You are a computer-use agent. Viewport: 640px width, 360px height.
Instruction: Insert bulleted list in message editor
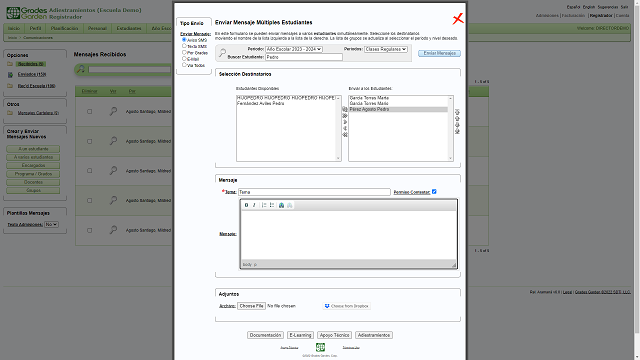pos(272,205)
